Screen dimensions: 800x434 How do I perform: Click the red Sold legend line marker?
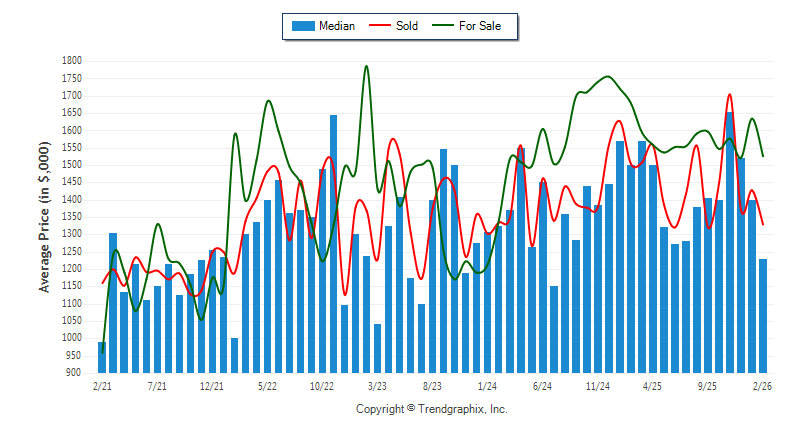[x=381, y=26]
